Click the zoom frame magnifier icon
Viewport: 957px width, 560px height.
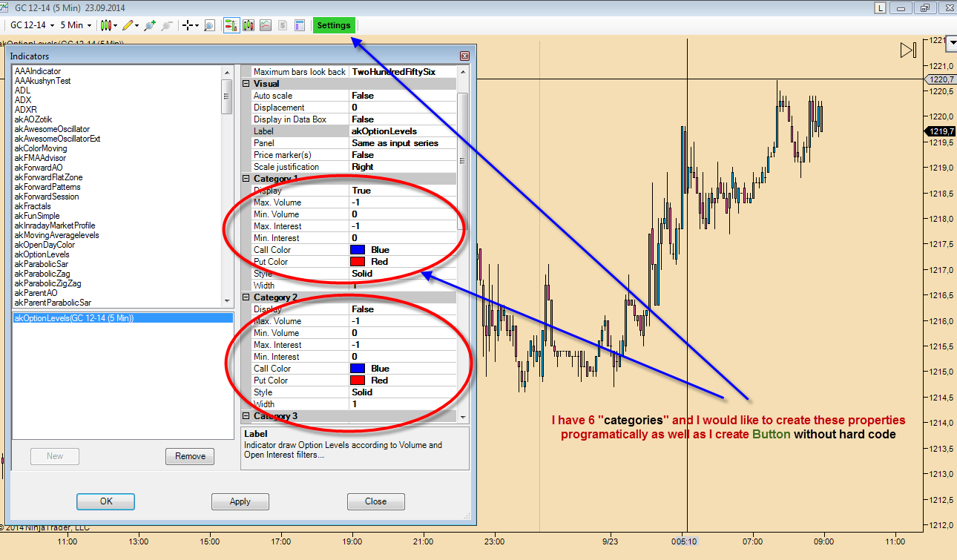pyautogui.click(x=210, y=25)
